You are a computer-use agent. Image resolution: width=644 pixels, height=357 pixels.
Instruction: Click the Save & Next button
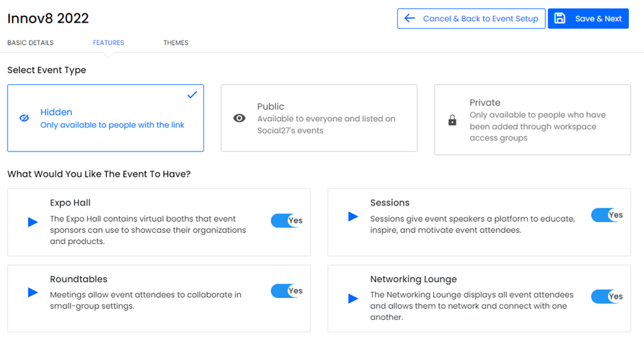(589, 19)
